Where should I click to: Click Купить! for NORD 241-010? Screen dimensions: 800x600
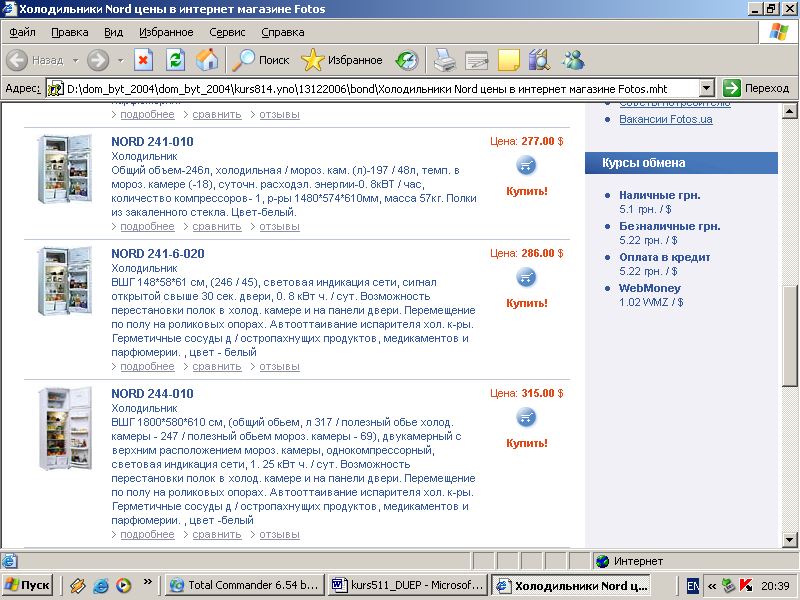click(527, 191)
